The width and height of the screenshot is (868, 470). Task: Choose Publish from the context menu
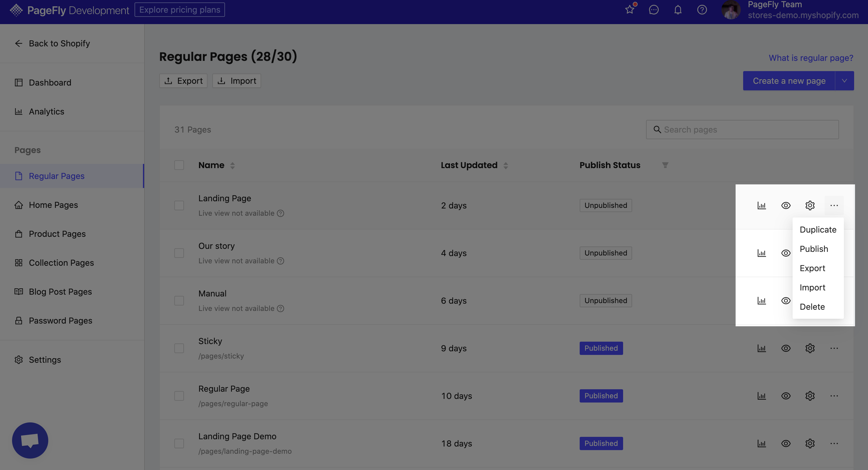click(x=818, y=249)
